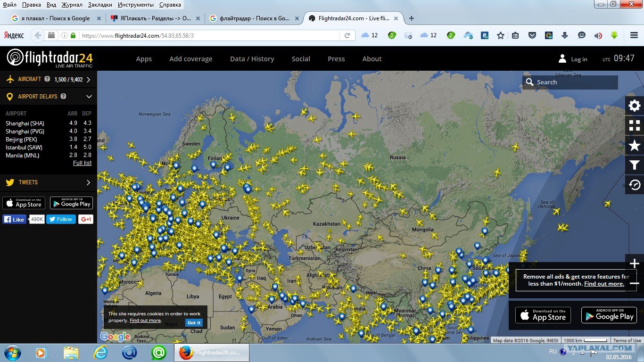Click the Pocket icon in the toolbar
The width and height of the screenshot is (644, 362).
tap(532, 35)
